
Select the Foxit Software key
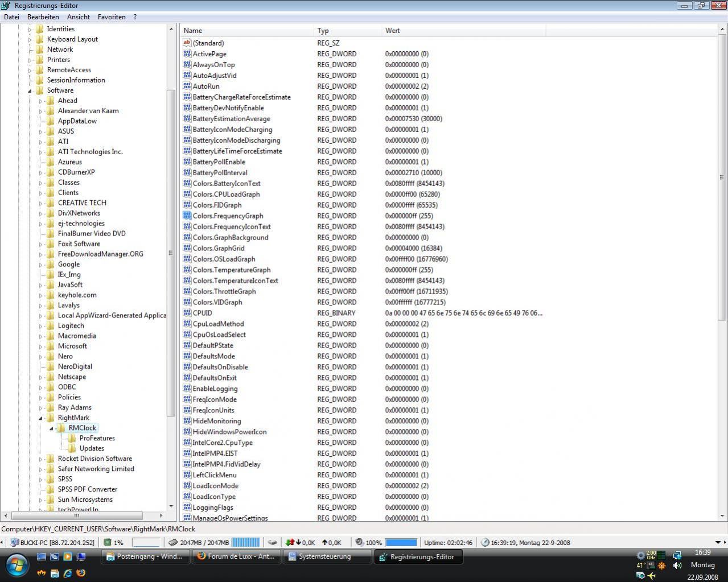[79, 243]
